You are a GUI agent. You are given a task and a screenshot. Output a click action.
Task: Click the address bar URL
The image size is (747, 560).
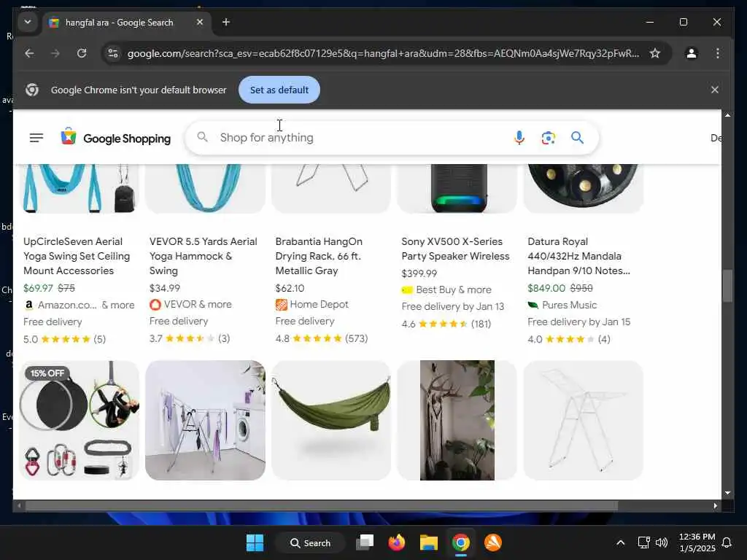[x=383, y=53]
